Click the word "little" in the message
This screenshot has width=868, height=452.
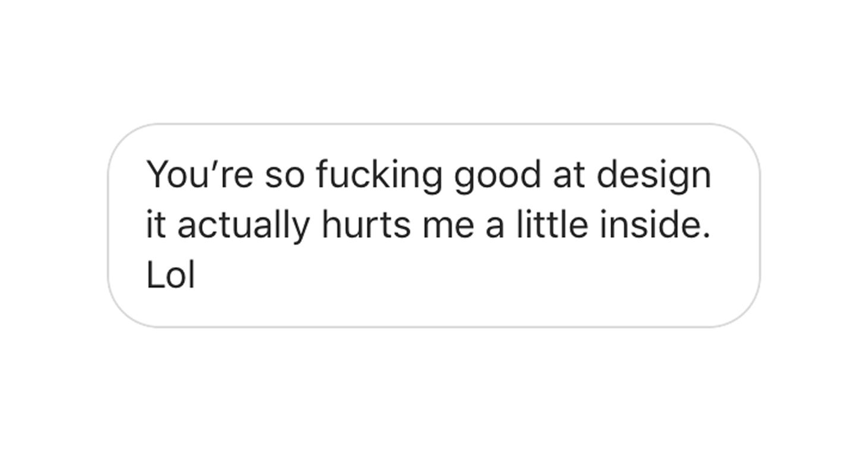tap(551, 225)
